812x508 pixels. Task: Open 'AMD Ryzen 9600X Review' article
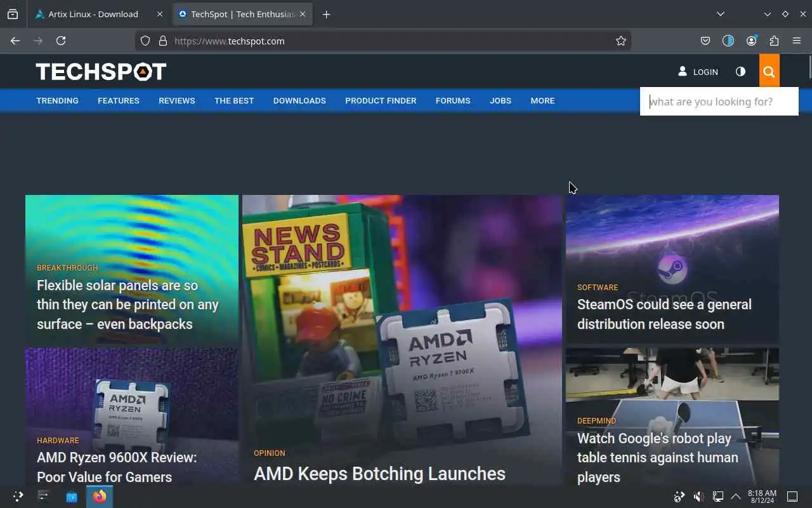coord(117,467)
